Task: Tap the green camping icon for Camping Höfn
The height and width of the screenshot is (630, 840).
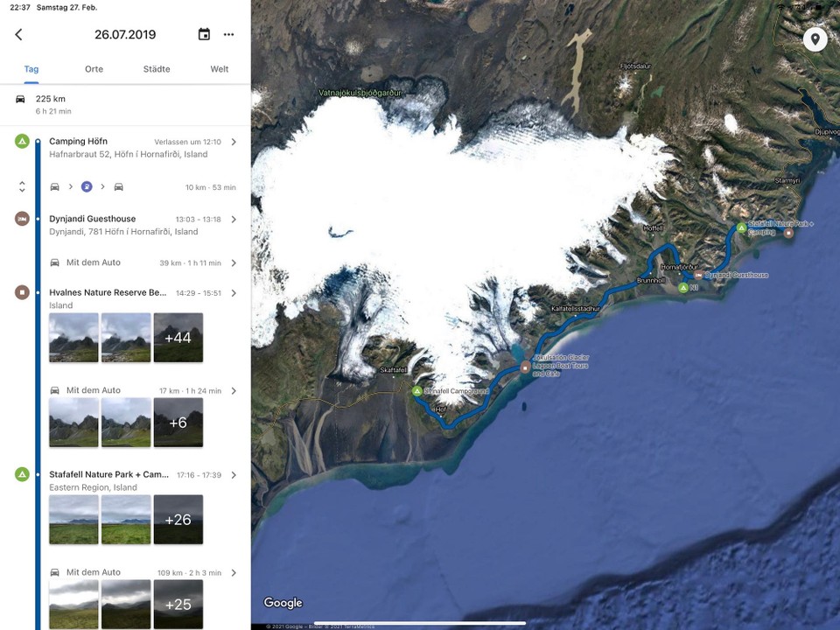Action: pos(22,142)
